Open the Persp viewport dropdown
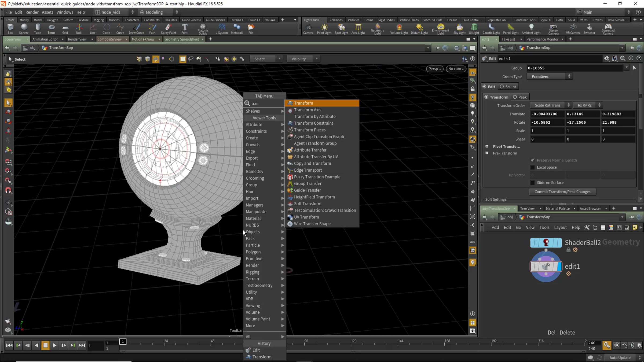Image resolution: width=644 pixels, height=362 pixels. pos(434,69)
